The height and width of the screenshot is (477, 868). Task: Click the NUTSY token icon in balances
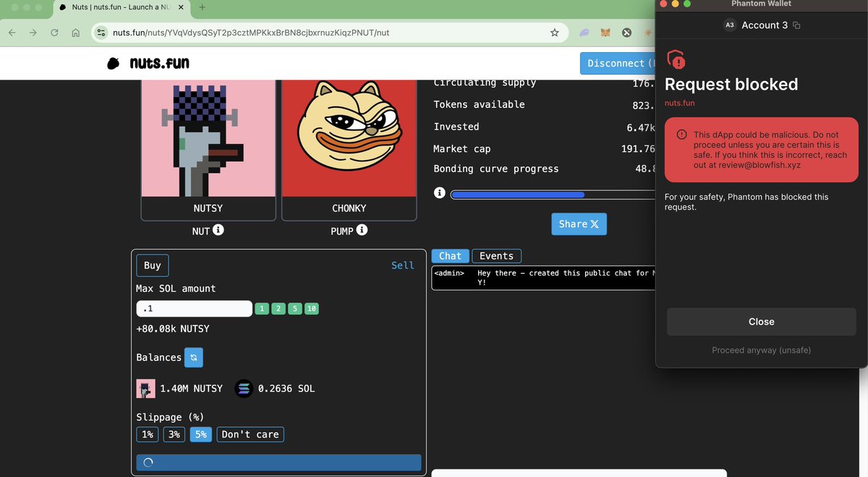click(x=145, y=389)
